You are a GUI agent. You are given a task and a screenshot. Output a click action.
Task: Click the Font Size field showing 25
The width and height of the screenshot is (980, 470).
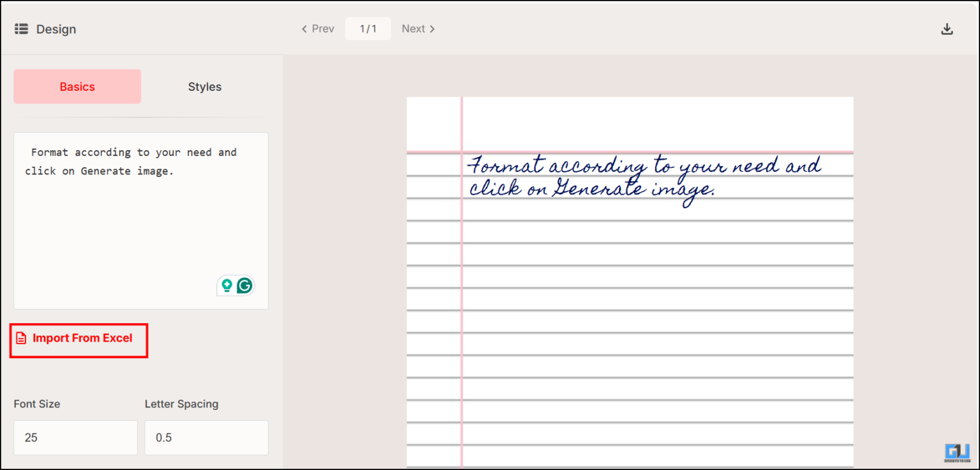[75, 437]
